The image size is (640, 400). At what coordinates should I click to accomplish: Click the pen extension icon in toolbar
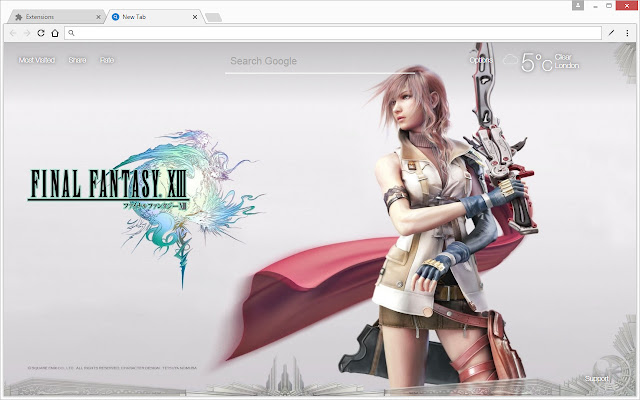coord(611,33)
